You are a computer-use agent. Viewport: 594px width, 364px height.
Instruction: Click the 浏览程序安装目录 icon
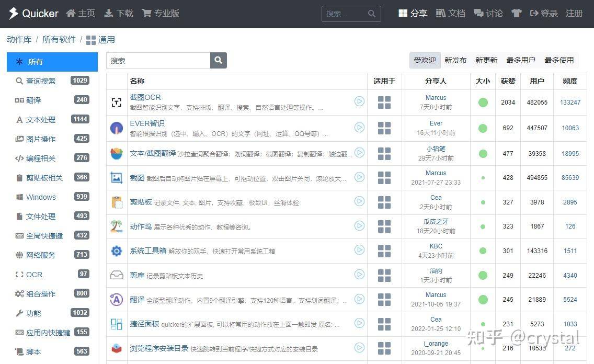tap(117, 348)
